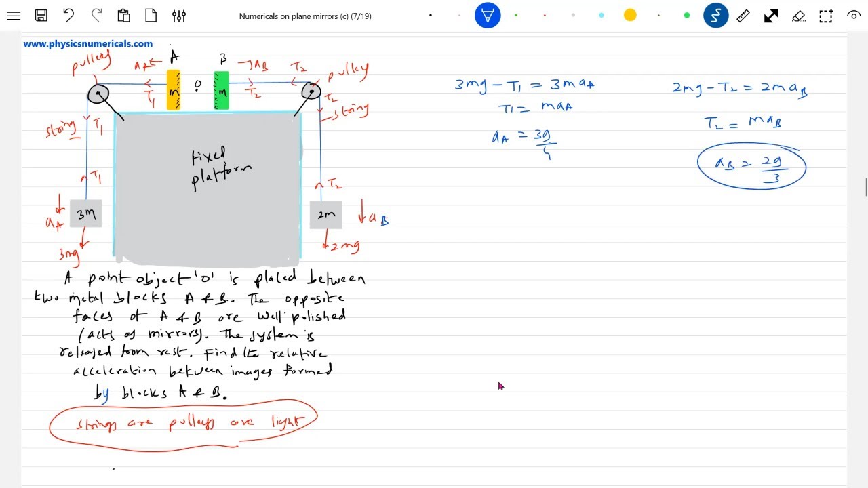Activate the dashed selection rectangle tool

pos(826,16)
